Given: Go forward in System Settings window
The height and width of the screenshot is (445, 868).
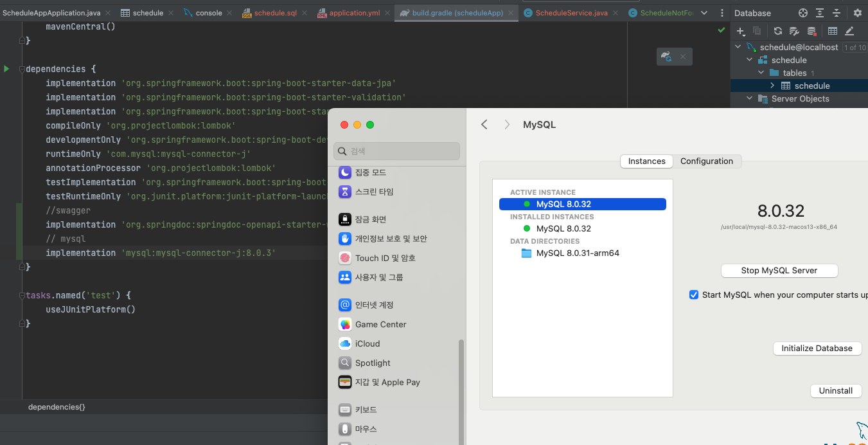Looking at the screenshot, I should click(x=507, y=125).
